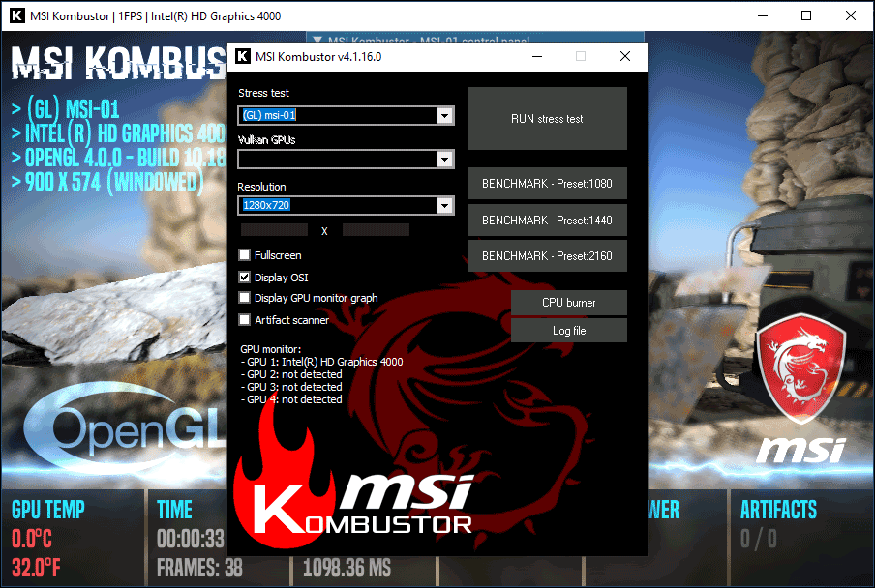Screen dimensions: 875x588
Task: Click the 0.0°C GPU temp reading
Action: click(x=32, y=539)
